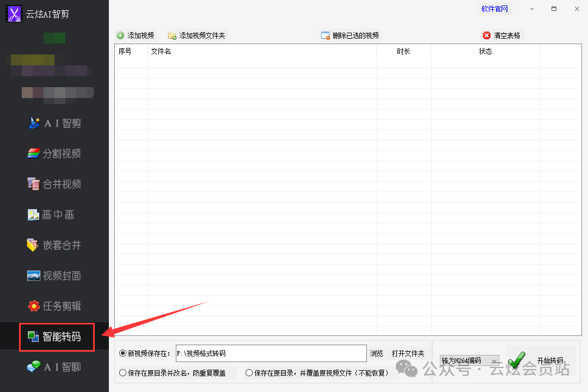Viewport: 588px width, 392px height.
Task: Open the 视频封面 section label
Action: [62, 275]
